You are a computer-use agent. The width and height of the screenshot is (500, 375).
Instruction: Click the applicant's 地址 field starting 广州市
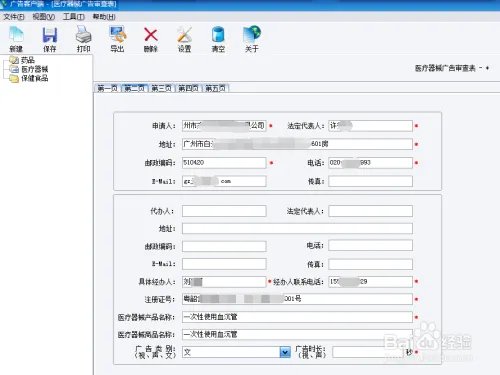point(297,144)
